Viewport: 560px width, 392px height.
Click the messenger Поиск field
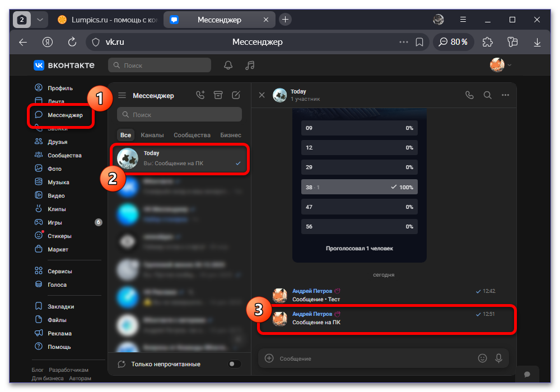(179, 115)
